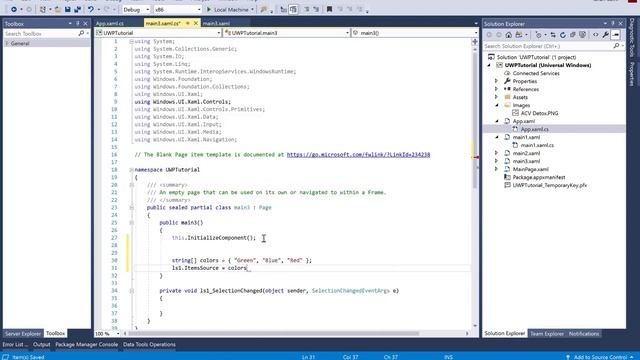Click the uncomment selected lines toolbar icon
This screenshot has height=360, width=640.
pos(316,9)
